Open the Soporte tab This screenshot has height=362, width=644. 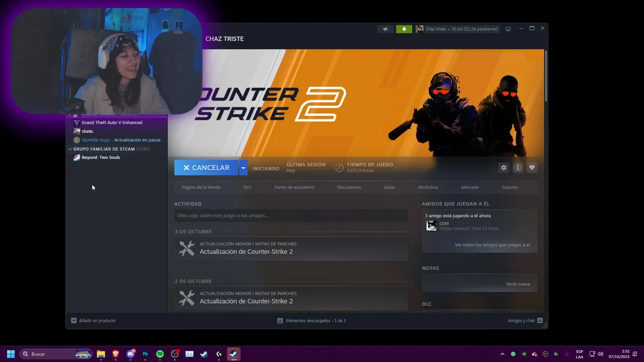click(x=510, y=187)
